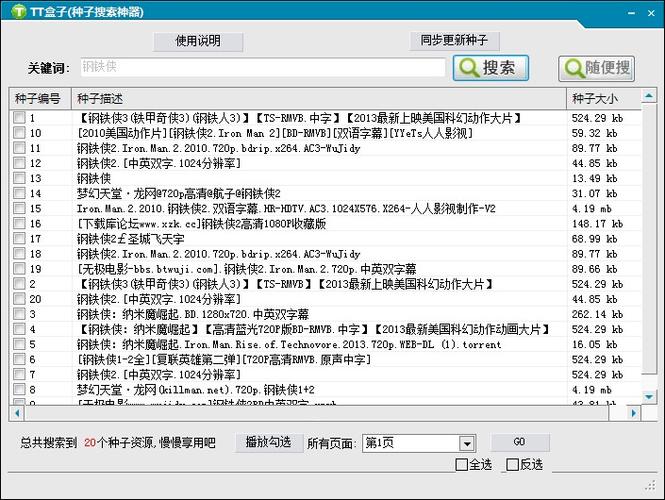This screenshot has height=500, width=665.
Task: Toggle the 反选 invert selection checkbox
Action: (512, 464)
